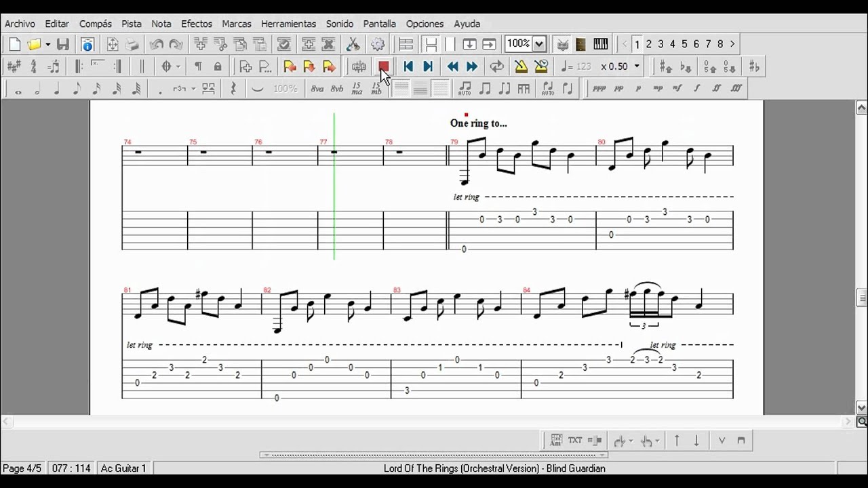
Task: Toggle the close repeat bar icon
Action: (118, 66)
